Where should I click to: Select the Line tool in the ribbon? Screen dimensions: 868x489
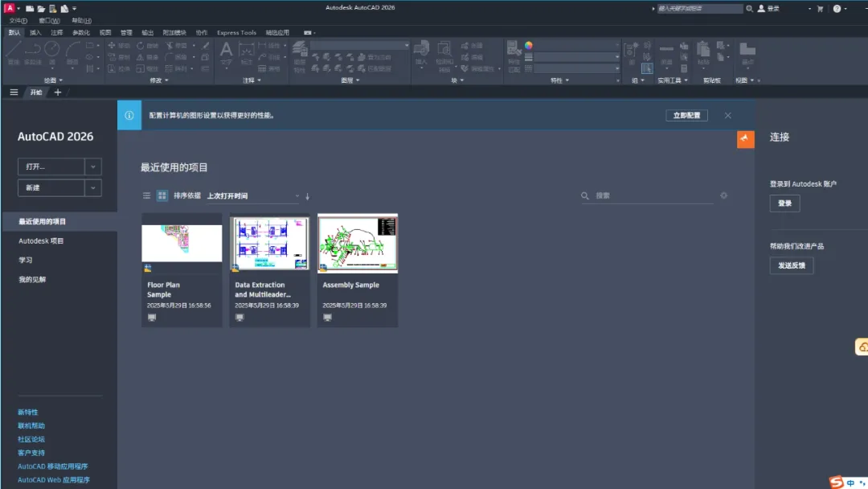pyautogui.click(x=14, y=53)
